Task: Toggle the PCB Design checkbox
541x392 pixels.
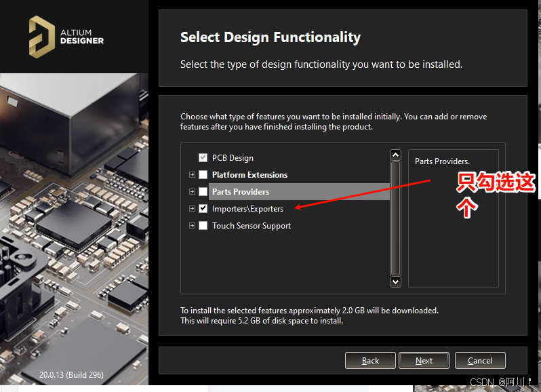Action: (x=203, y=158)
